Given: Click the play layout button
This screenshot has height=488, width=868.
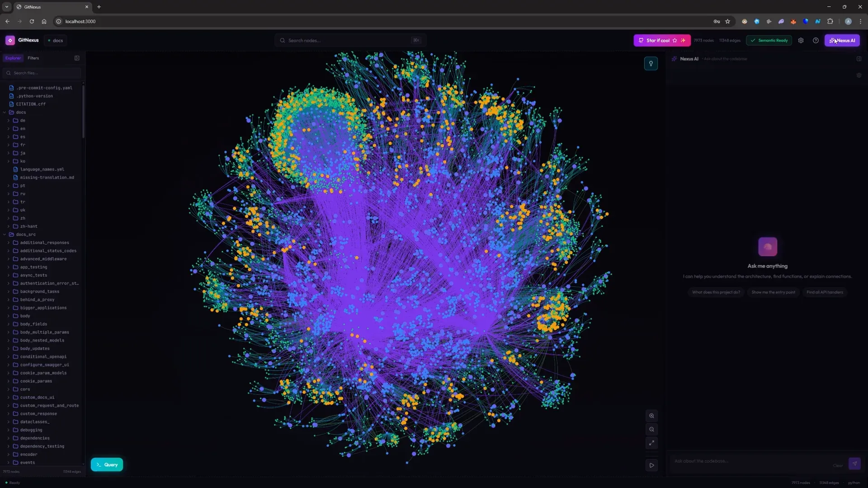Looking at the screenshot, I should pos(651,465).
